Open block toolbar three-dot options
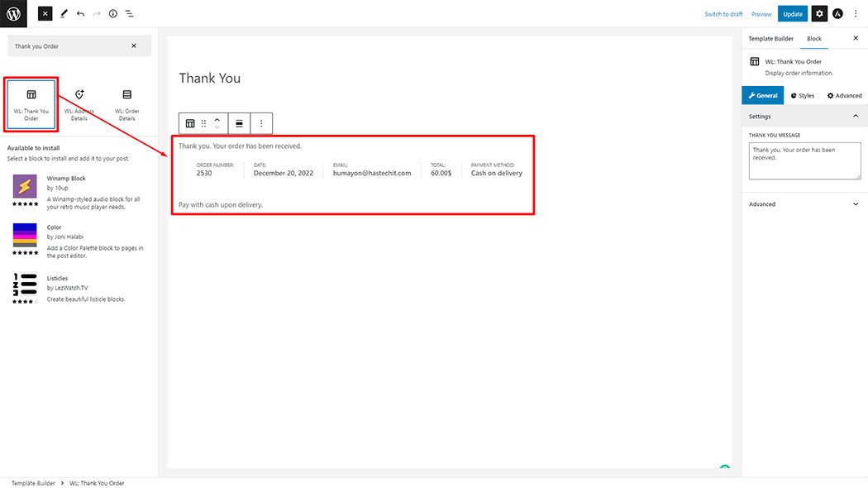Viewport: 868px width, 488px height. point(261,123)
